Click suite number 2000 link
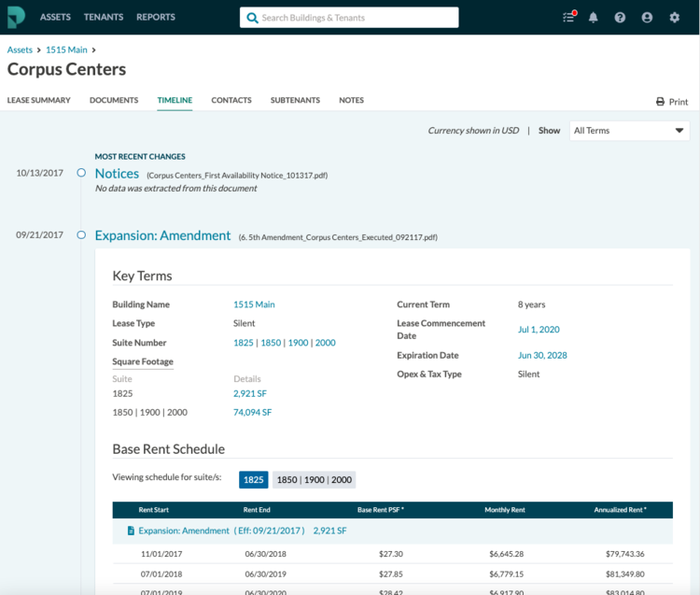The image size is (700, 595). coord(326,343)
